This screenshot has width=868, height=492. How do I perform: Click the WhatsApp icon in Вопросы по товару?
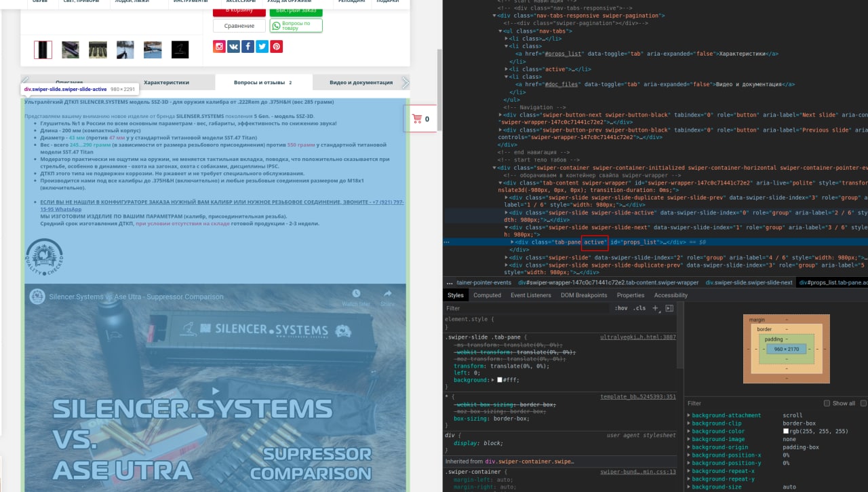tap(276, 26)
